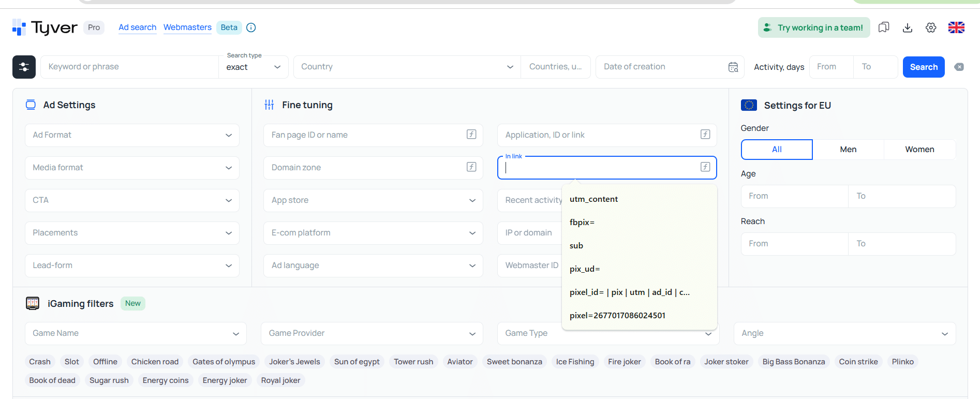
Task: Open the Game Provider dropdown
Action: click(x=372, y=333)
